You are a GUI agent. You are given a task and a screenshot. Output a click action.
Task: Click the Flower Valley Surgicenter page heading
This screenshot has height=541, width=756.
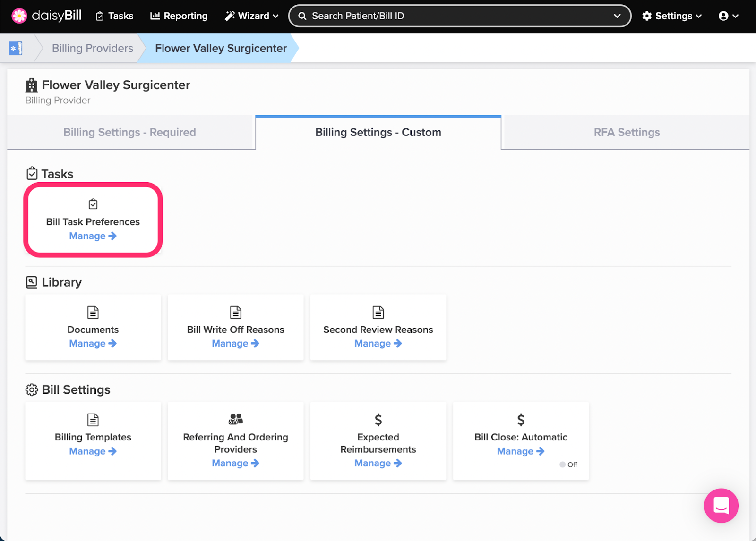(x=116, y=85)
